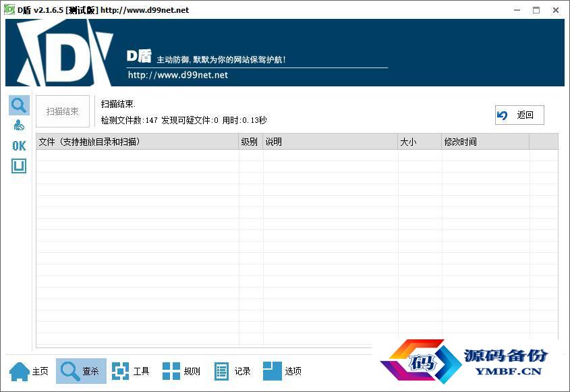570x392 pixels.
Task: Open the 查杀 scan tab
Action: 81,371
